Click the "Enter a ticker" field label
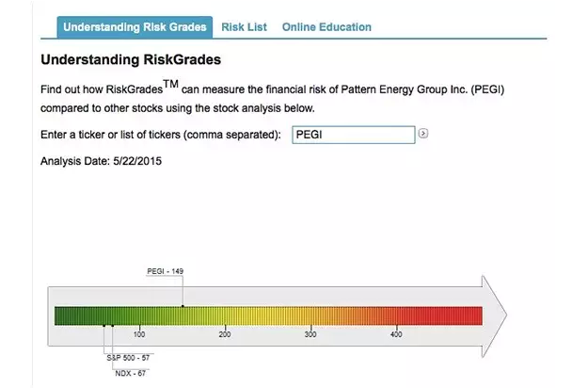The image size is (588, 388). coord(161,135)
